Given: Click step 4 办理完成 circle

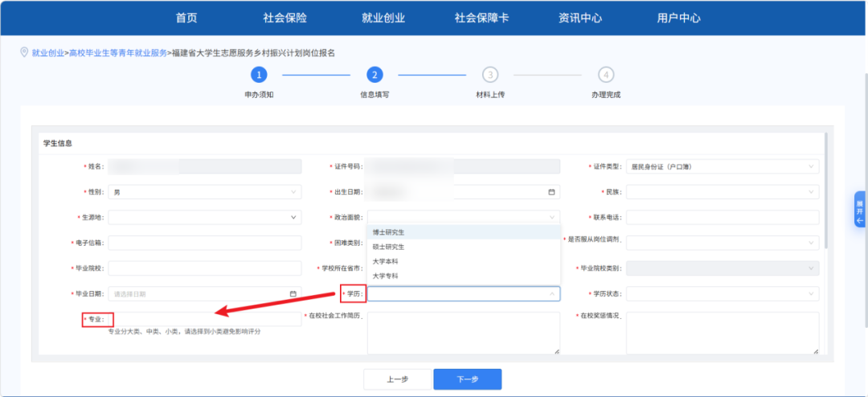Looking at the screenshot, I should [x=606, y=75].
